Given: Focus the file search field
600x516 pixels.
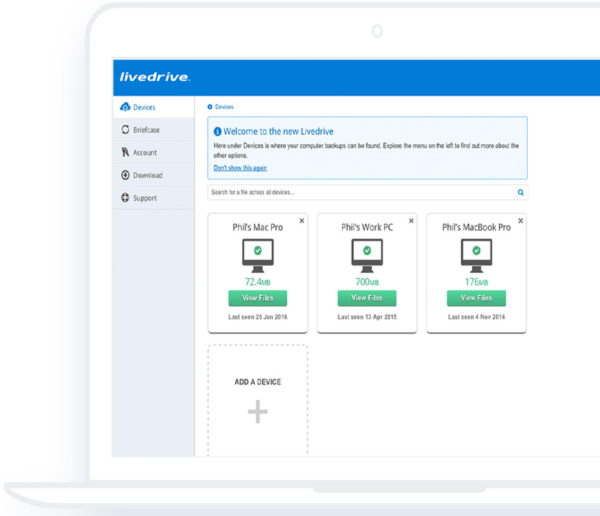Looking at the screenshot, I should click(x=367, y=192).
